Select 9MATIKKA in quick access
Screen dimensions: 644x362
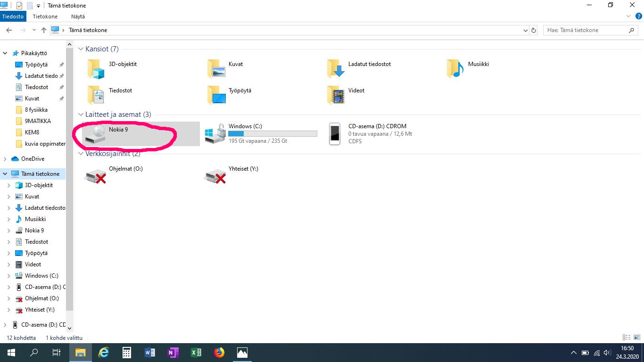tap(38, 121)
